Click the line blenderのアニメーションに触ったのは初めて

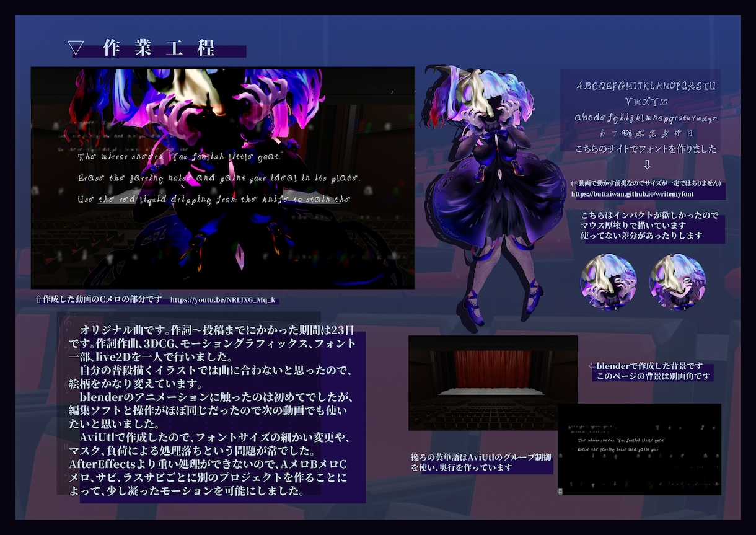coord(216,397)
